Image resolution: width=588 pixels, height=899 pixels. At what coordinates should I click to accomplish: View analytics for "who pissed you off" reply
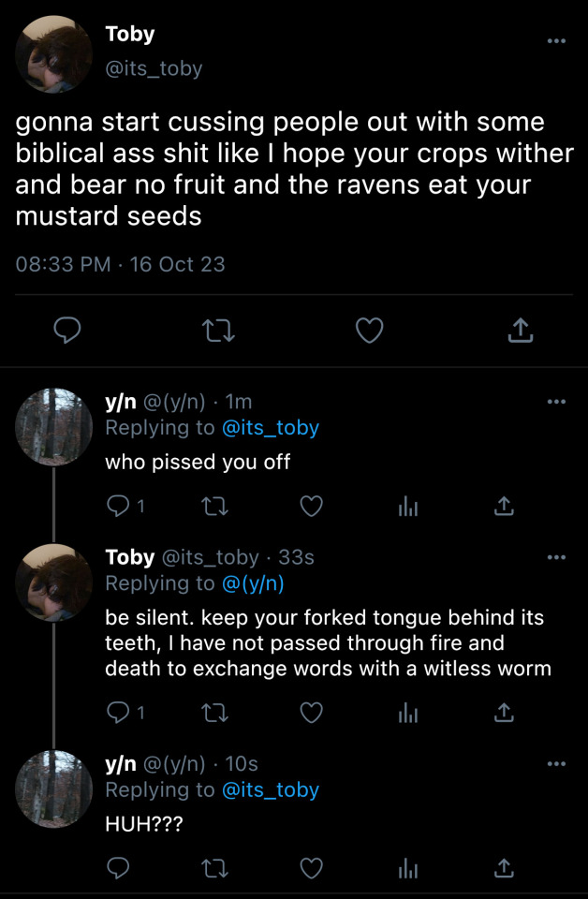point(407,507)
